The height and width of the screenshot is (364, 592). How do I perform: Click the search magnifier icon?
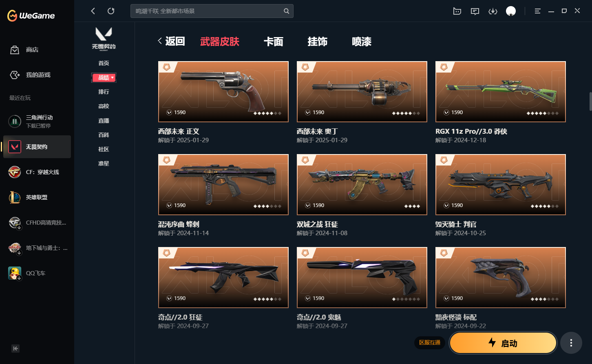click(x=287, y=11)
